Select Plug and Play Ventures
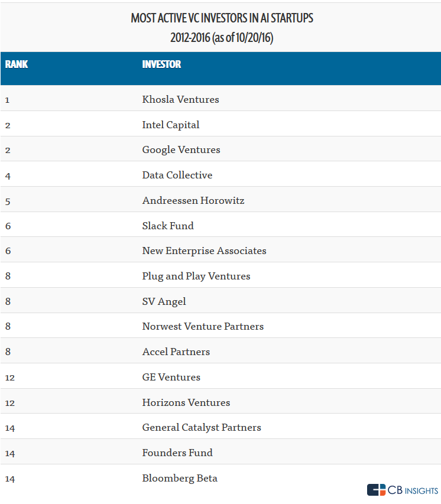The width and height of the screenshot is (441, 504). (196, 276)
